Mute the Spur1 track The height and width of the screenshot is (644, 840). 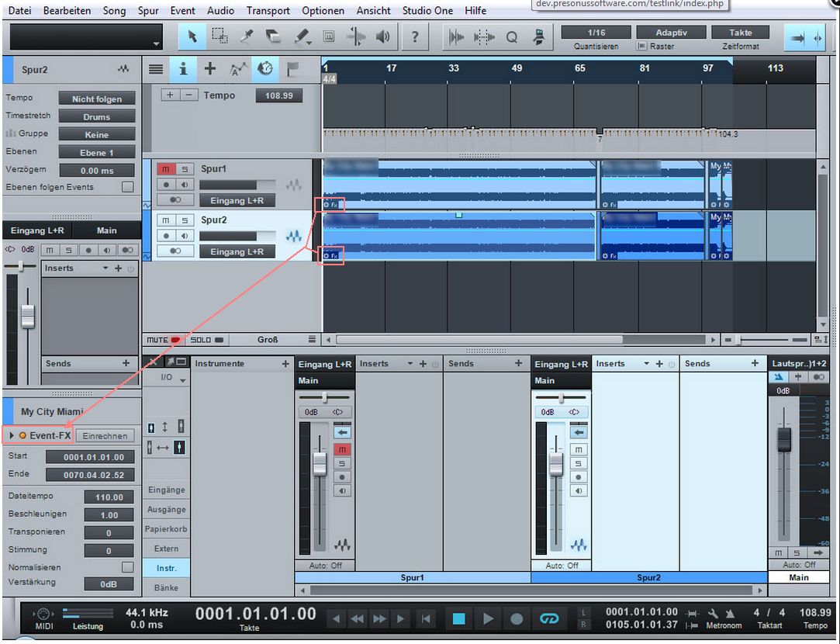point(165,169)
